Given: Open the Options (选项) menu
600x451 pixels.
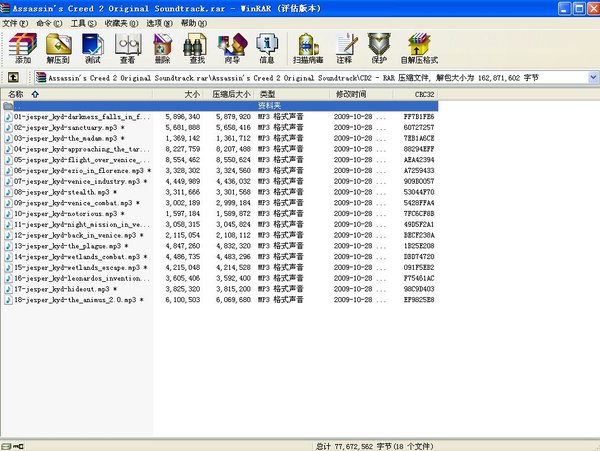Looking at the screenshot, I should [x=159, y=23].
